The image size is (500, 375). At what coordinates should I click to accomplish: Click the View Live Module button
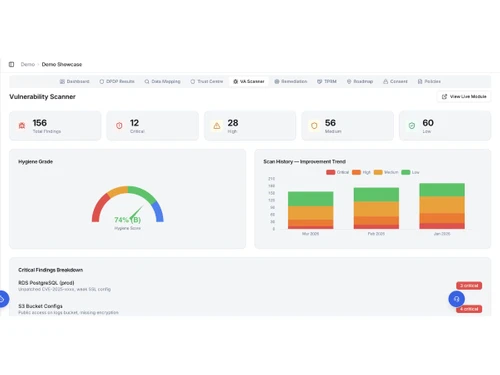click(x=464, y=97)
